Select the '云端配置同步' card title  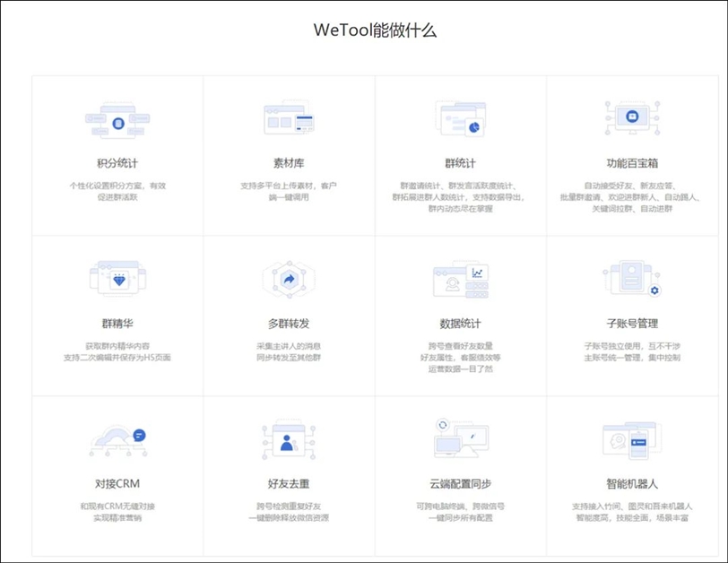point(461,483)
